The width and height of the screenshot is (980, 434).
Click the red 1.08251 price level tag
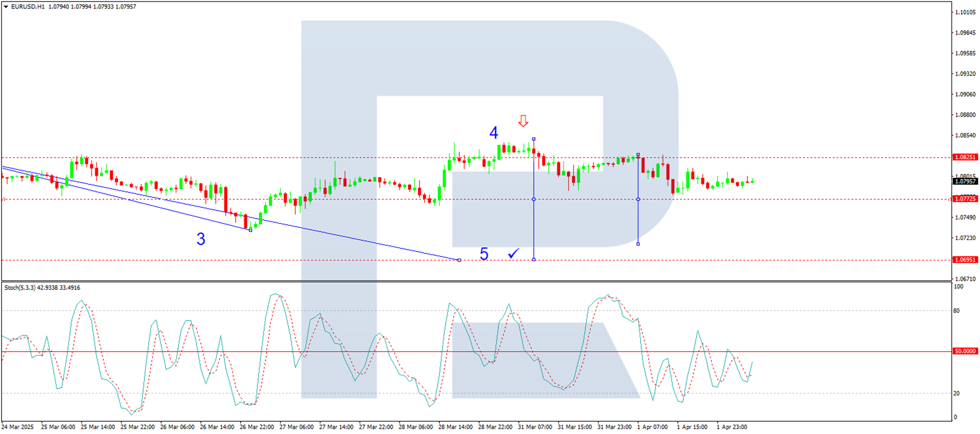pos(965,157)
